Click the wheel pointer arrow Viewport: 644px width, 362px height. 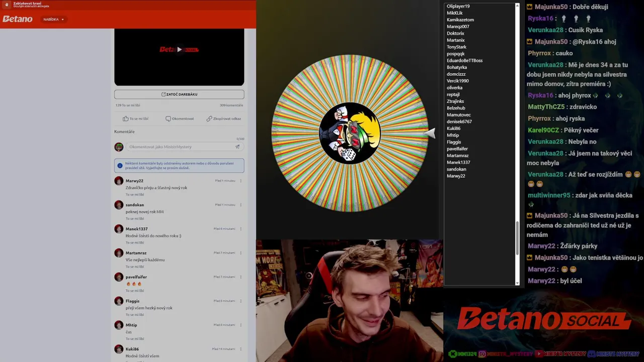coord(429,133)
